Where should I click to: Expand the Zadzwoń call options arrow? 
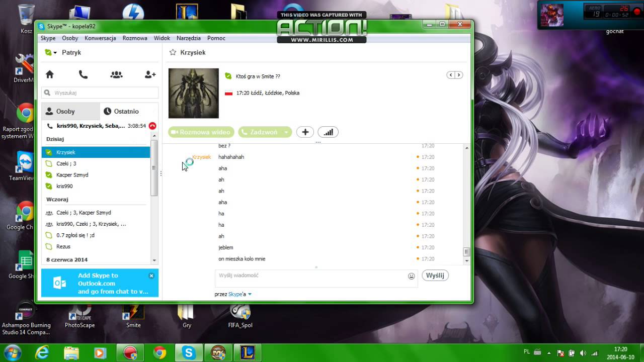(286, 132)
